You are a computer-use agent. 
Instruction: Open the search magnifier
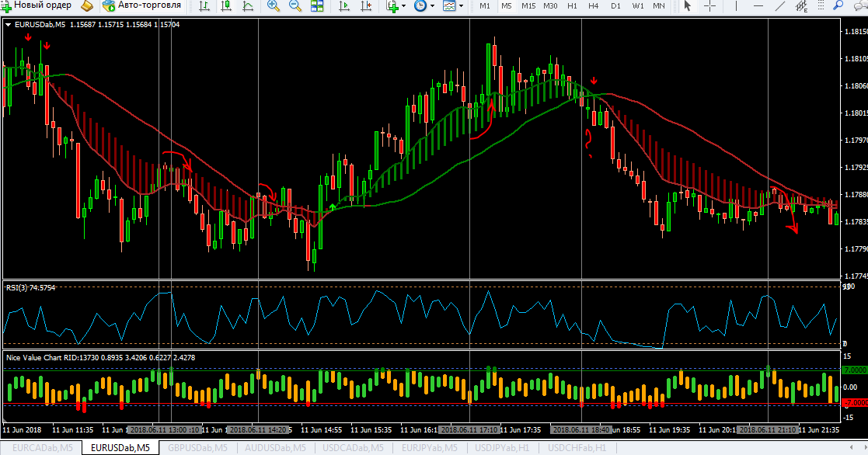[x=838, y=5]
